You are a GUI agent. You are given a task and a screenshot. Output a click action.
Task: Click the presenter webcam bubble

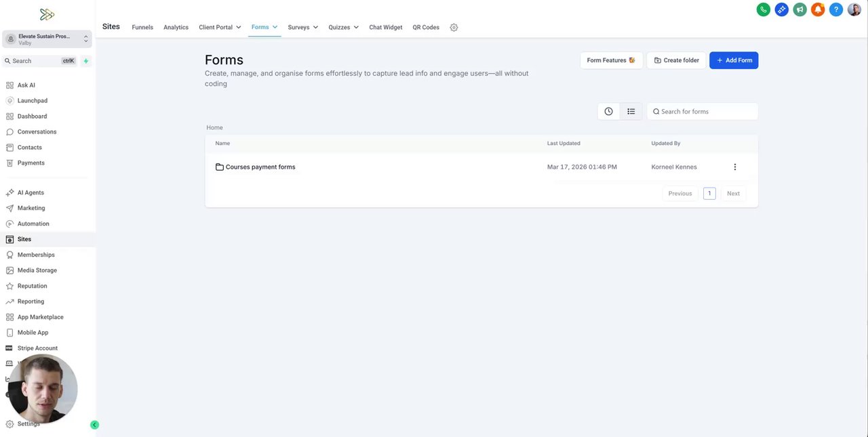click(x=43, y=389)
